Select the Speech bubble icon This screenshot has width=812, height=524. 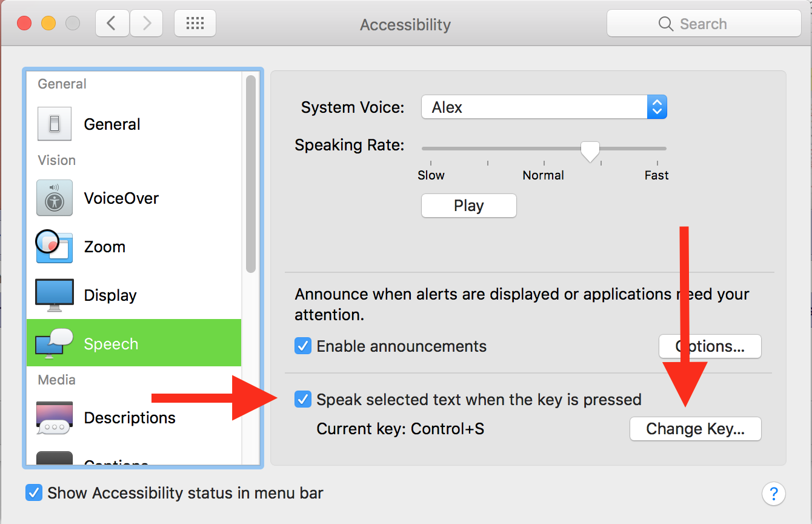coord(55,343)
